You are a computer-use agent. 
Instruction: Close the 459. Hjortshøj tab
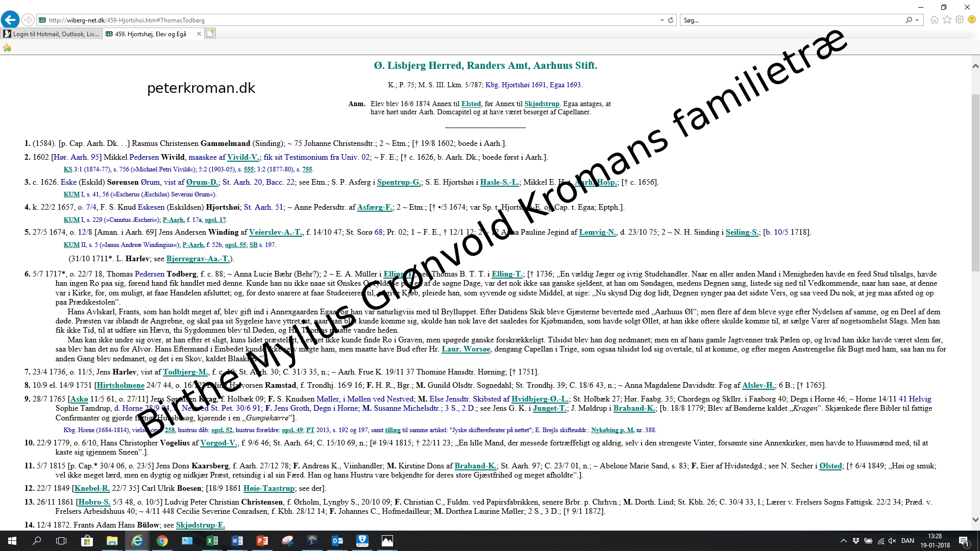coord(199,34)
